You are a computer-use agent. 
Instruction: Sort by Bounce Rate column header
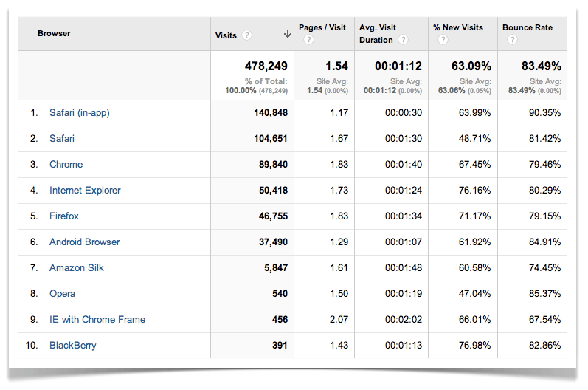point(527,28)
